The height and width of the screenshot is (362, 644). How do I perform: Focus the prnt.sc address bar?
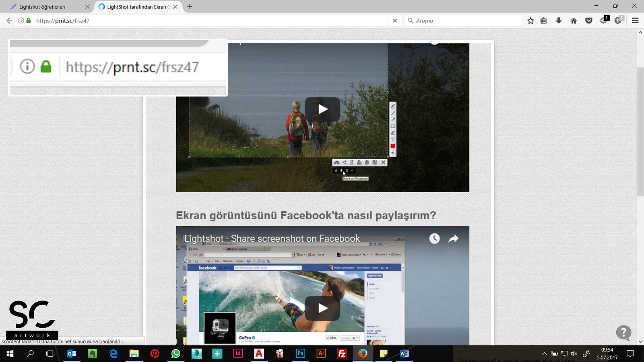coord(211,21)
